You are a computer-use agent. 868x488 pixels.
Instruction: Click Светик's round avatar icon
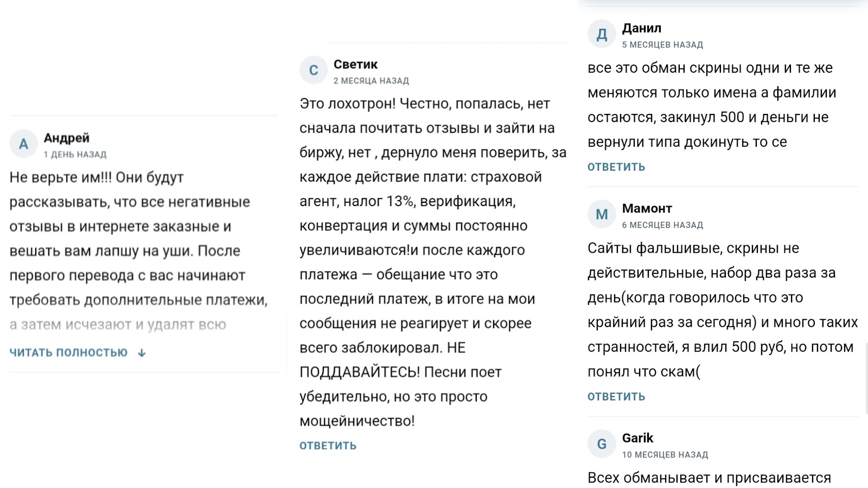click(x=314, y=70)
